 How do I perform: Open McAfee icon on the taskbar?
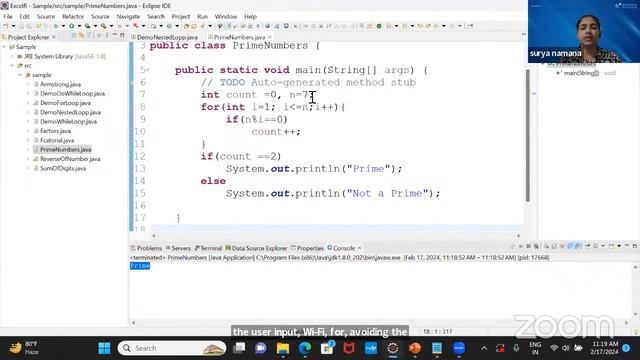pyautogui.click(x=349, y=348)
